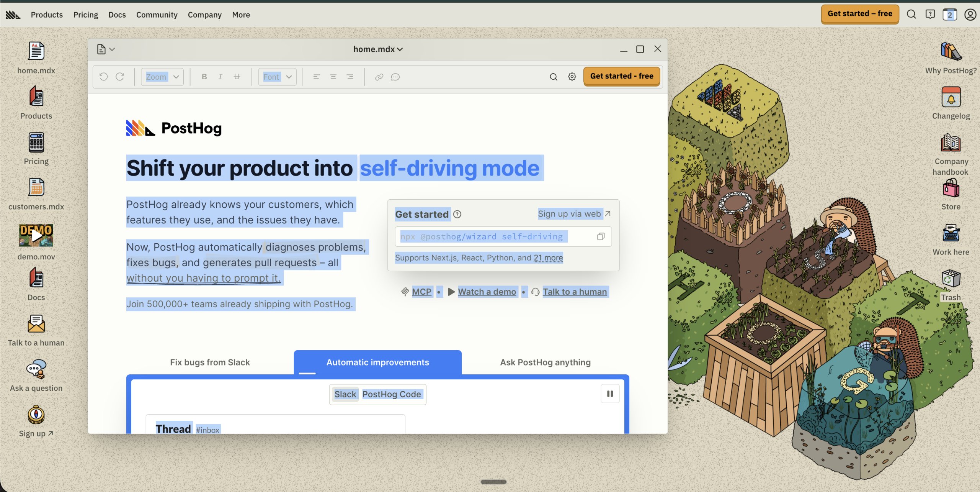Image resolution: width=980 pixels, height=492 pixels.
Task: Click Get started – free in top bar
Action: point(860,14)
